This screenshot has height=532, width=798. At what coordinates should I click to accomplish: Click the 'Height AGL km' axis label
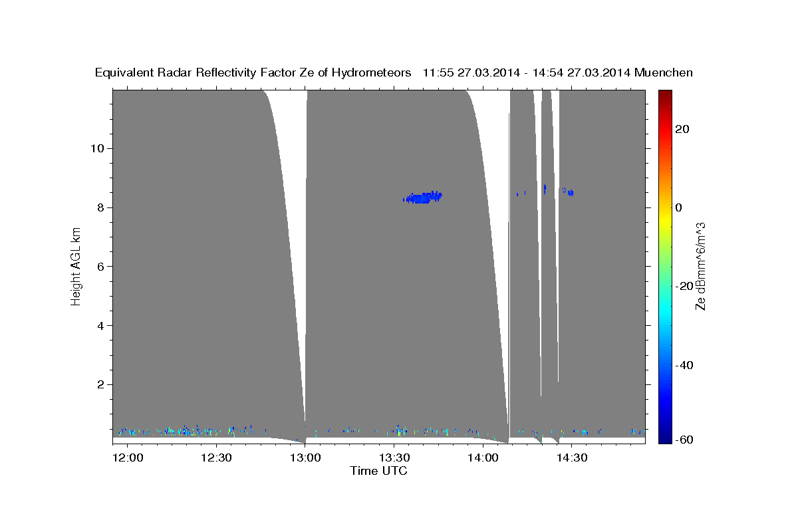click(x=76, y=266)
